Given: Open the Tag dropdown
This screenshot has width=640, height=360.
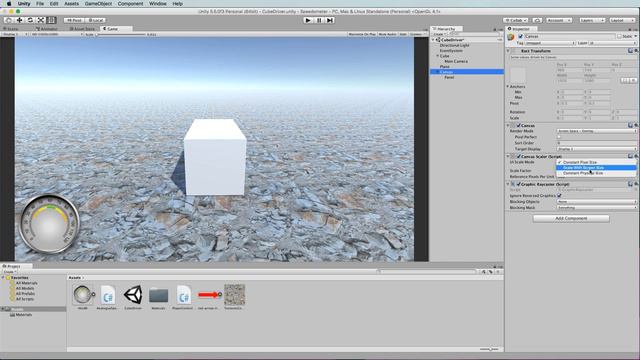Looking at the screenshot, I should pos(550,43).
